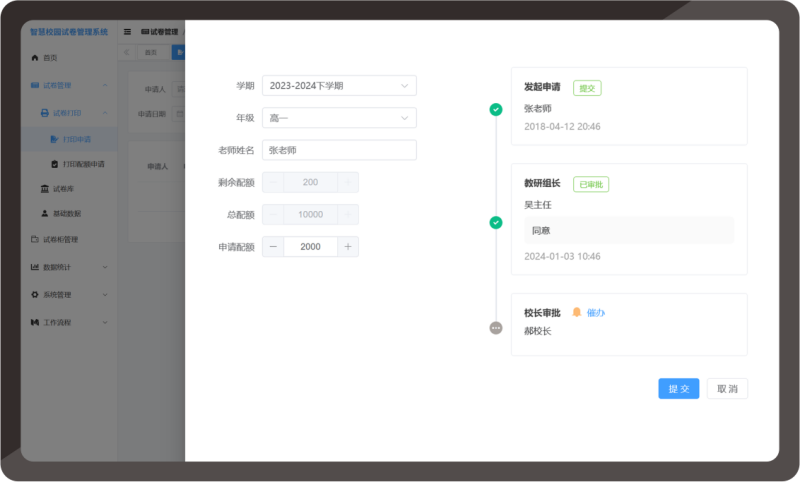Viewport: 800px width, 482px height.
Task: Click the 打印申请 edit icon
Action: pyautogui.click(x=55, y=139)
